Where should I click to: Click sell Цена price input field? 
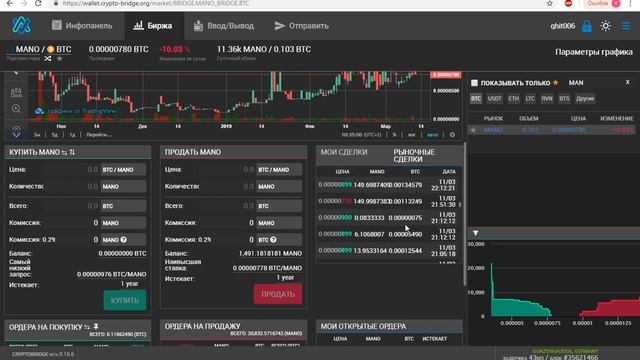(x=228, y=169)
